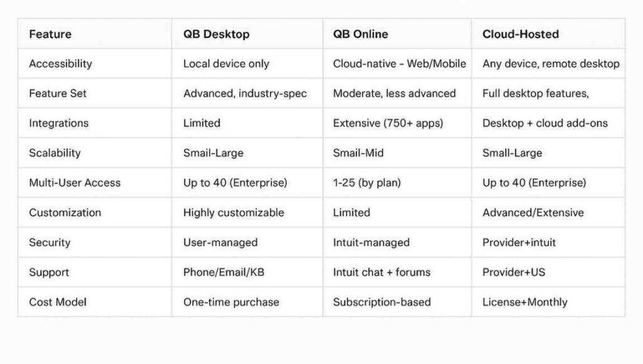This screenshot has width=643, height=364.
Task: Select "Any device, remote desktop" cell
Action: [551, 63]
